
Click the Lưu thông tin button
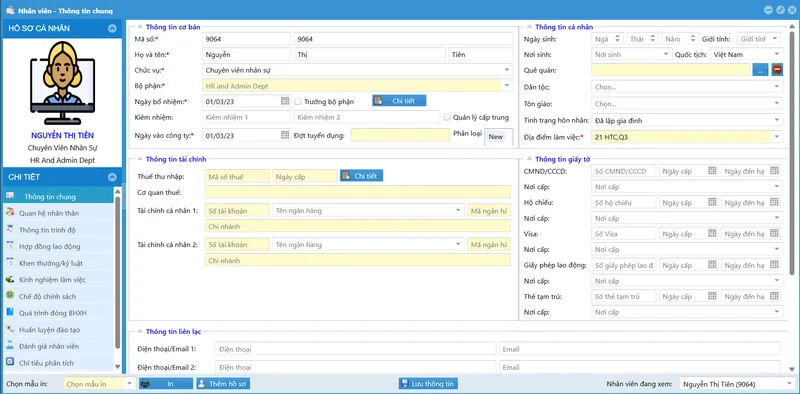click(429, 384)
